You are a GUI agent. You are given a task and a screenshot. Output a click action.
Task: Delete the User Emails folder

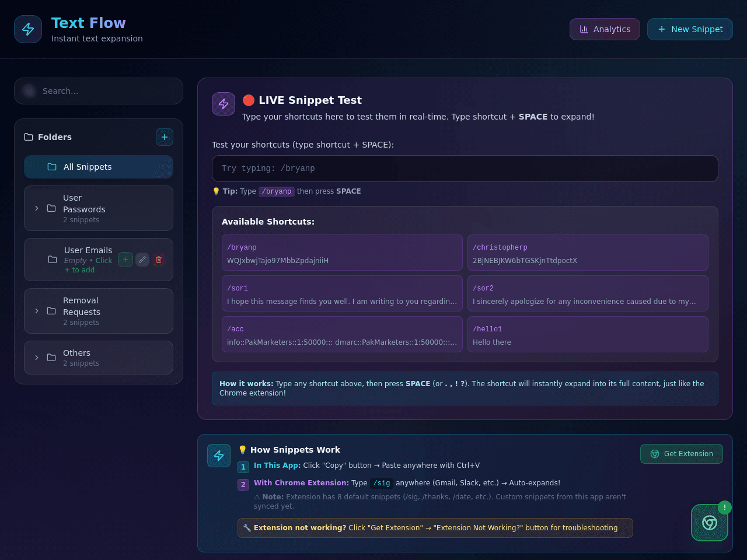click(x=159, y=260)
